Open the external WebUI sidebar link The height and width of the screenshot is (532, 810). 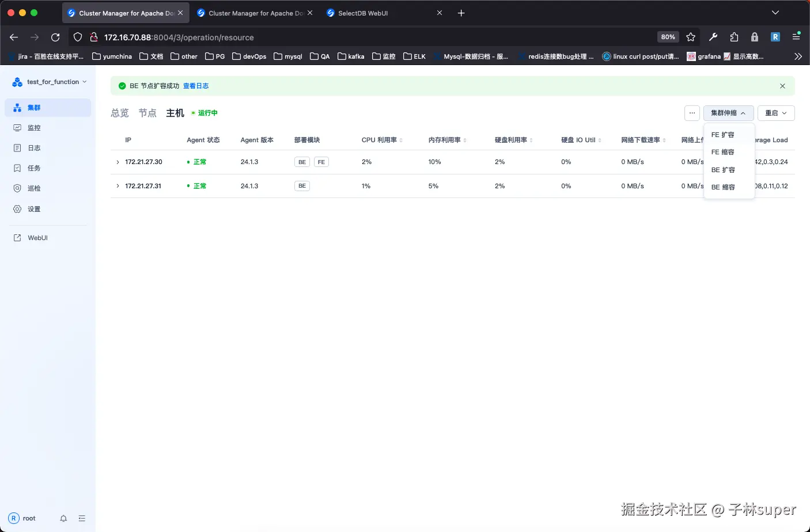(48, 238)
